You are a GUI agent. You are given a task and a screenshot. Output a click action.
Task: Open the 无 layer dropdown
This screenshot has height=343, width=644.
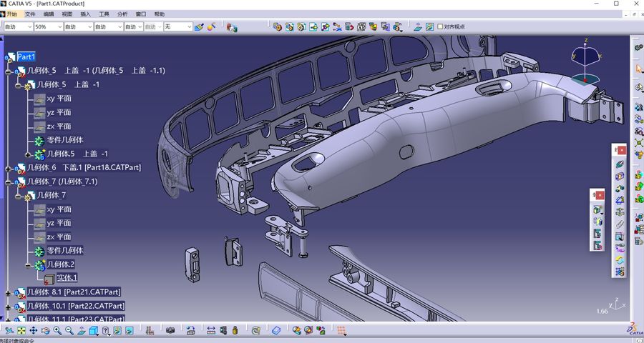[x=178, y=26]
